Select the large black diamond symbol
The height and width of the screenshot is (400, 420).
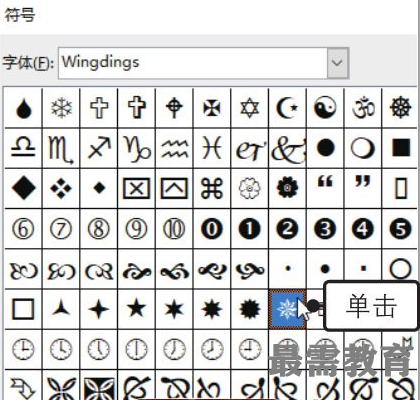click(24, 188)
